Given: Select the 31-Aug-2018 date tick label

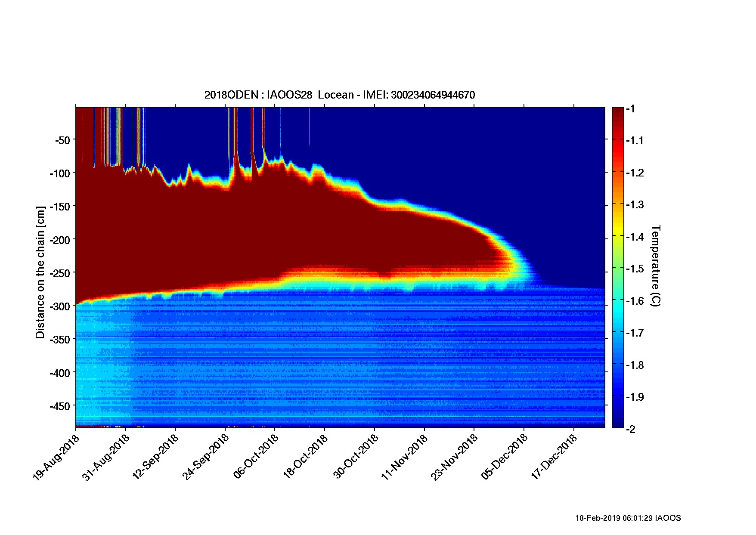Looking at the screenshot, I should (x=106, y=457).
